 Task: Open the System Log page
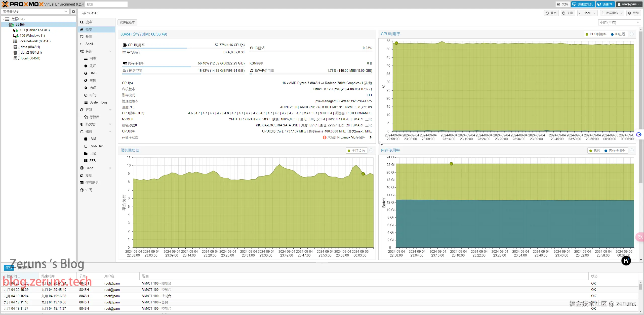tap(98, 102)
